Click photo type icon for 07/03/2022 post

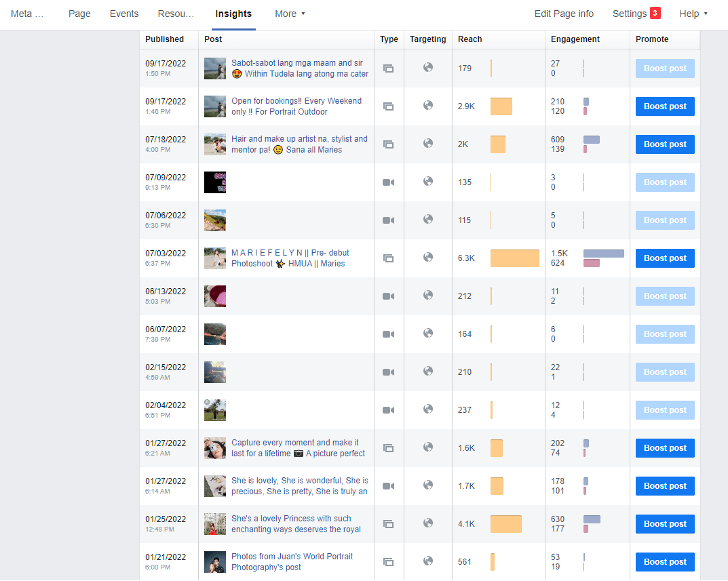click(389, 258)
